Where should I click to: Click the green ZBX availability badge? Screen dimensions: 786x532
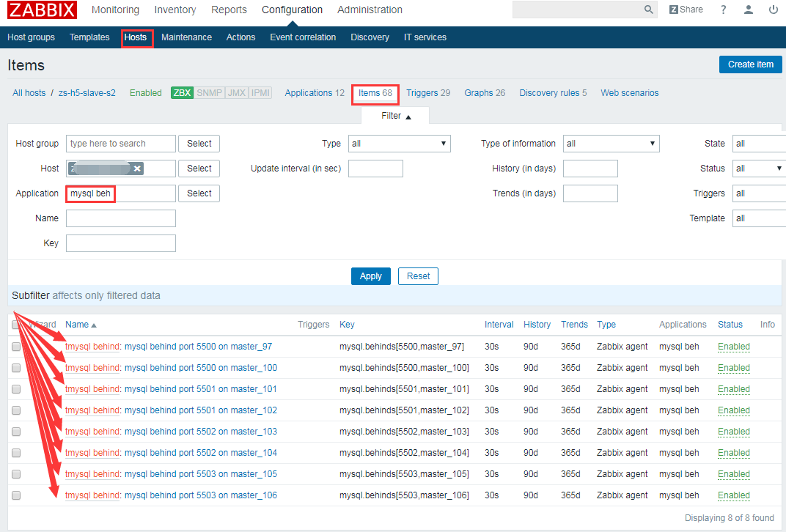[182, 93]
